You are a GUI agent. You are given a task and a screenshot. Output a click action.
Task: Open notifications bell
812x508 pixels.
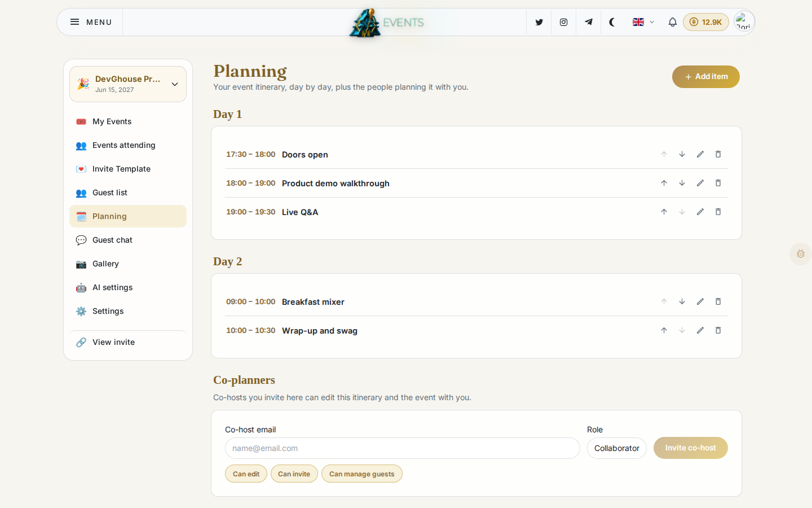[672, 22]
